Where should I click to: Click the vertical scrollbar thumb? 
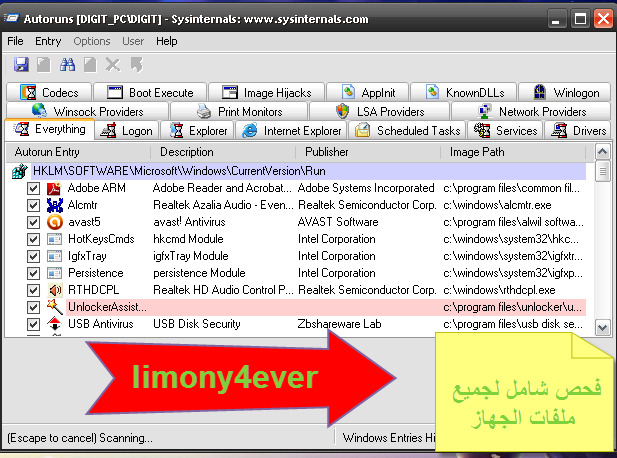pyautogui.click(x=602, y=171)
